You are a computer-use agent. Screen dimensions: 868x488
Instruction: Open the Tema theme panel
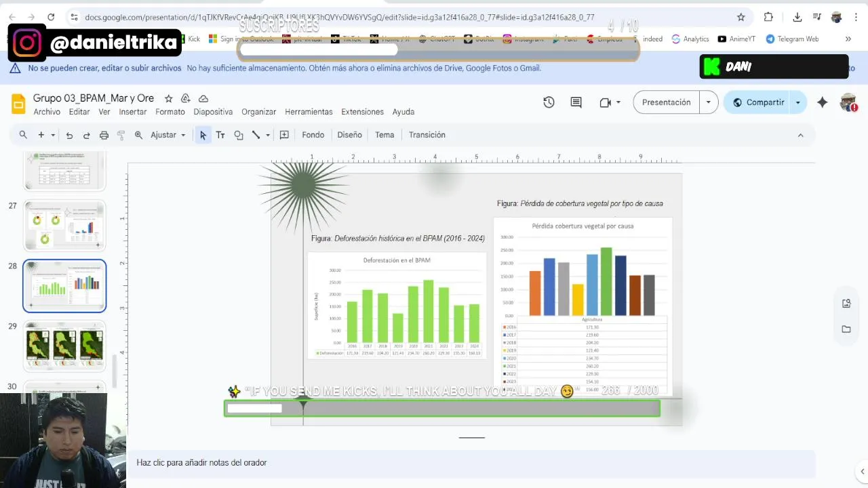384,135
